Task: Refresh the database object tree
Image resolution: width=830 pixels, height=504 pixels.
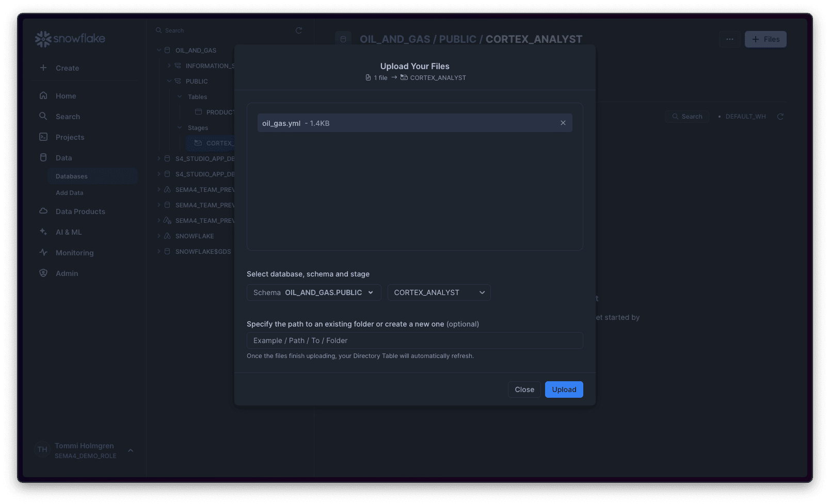Action: pyautogui.click(x=298, y=30)
